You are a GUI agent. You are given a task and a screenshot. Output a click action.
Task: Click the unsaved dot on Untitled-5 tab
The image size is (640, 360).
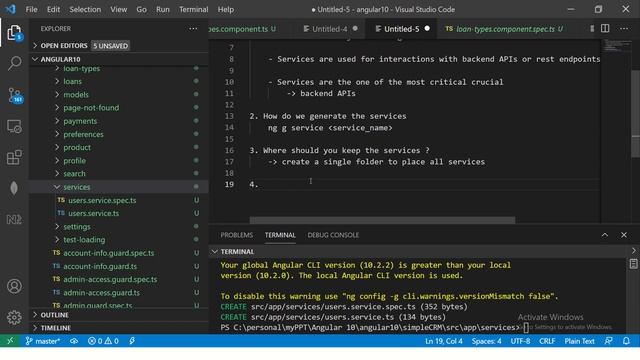(x=427, y=29)
